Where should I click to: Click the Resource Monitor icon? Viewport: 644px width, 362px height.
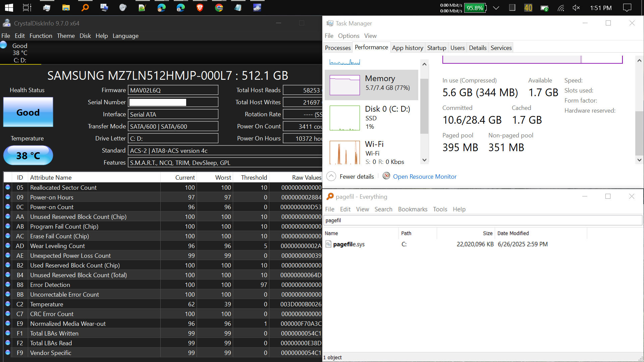point(386,176)
